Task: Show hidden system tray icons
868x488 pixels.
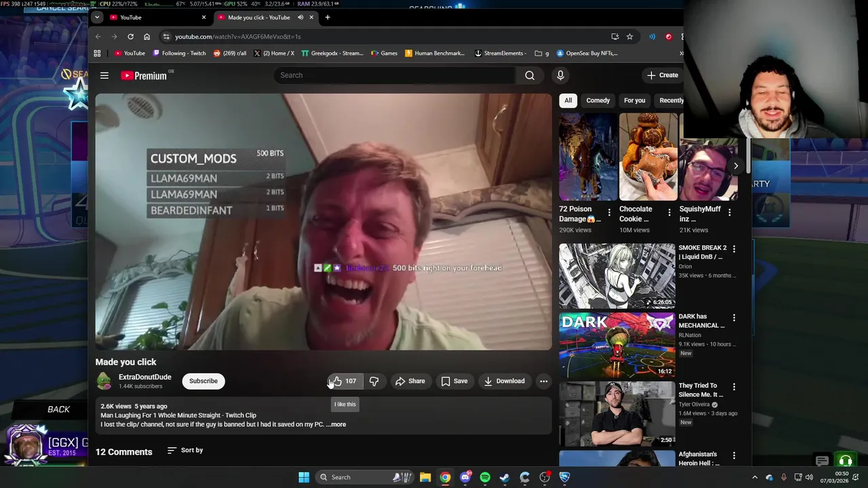Action: (x=755, y=477)
